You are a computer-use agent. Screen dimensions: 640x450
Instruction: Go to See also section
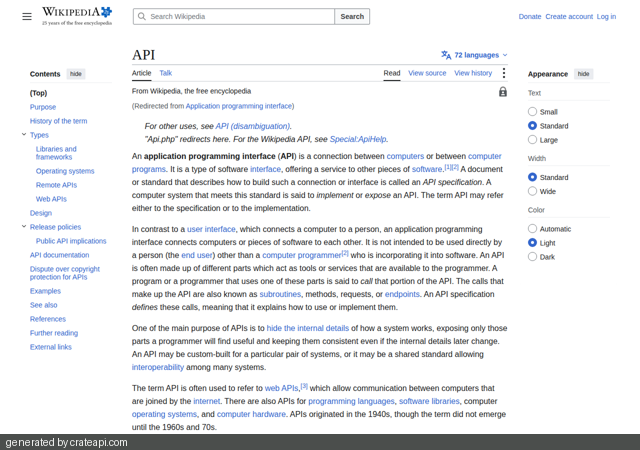click(44, 305)
